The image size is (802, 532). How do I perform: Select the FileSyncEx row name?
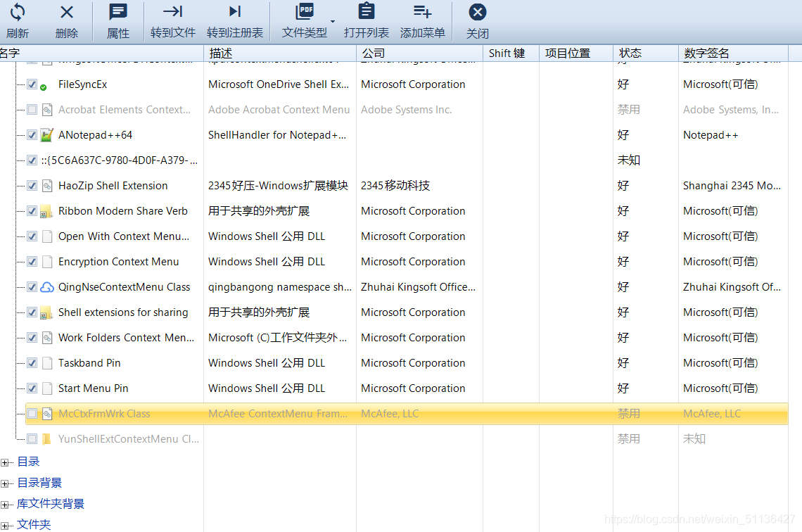(x=83, y=84)
